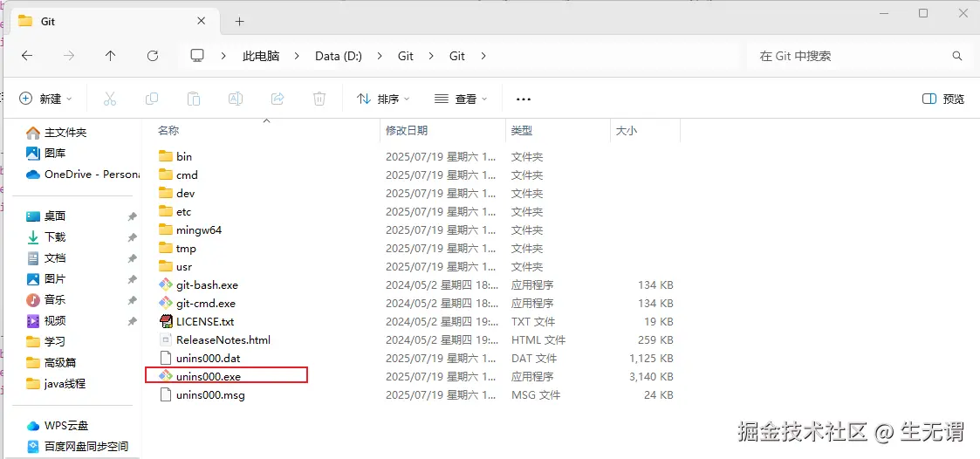Sort by 名称 column header

[168, 131]
